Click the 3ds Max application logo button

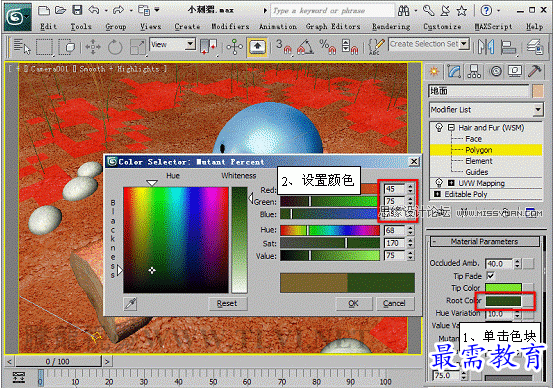coord(18,17)
